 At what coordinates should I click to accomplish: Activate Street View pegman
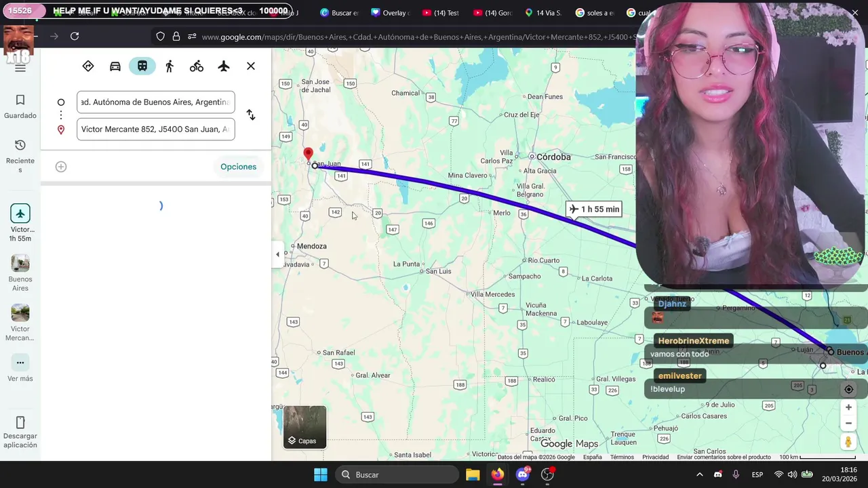(x=848, y=442)
